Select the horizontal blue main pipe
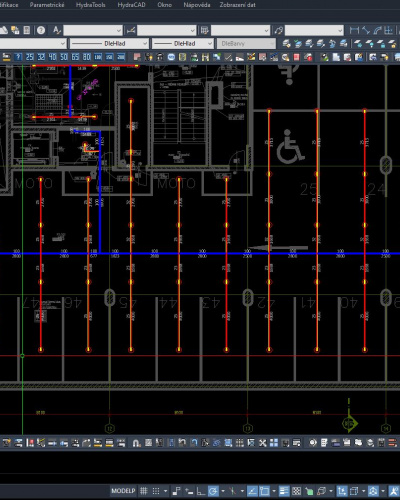This screenshot has height=500, width=400. (200, 254)
